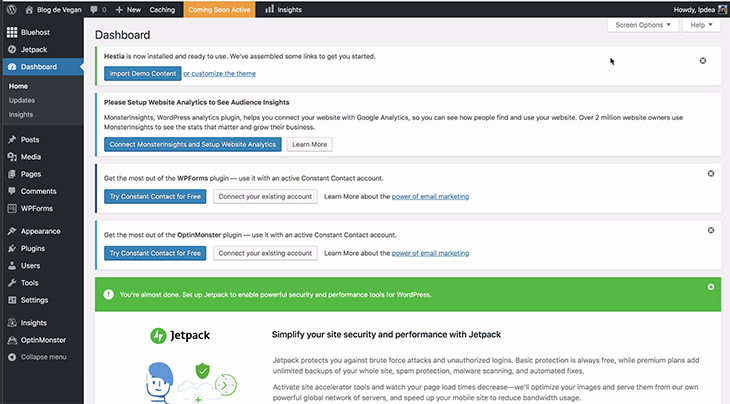Viewport: 730px width, 404px height.
Task: Click the Pages icon in sidebar
Action: click(x=12, y=174)
